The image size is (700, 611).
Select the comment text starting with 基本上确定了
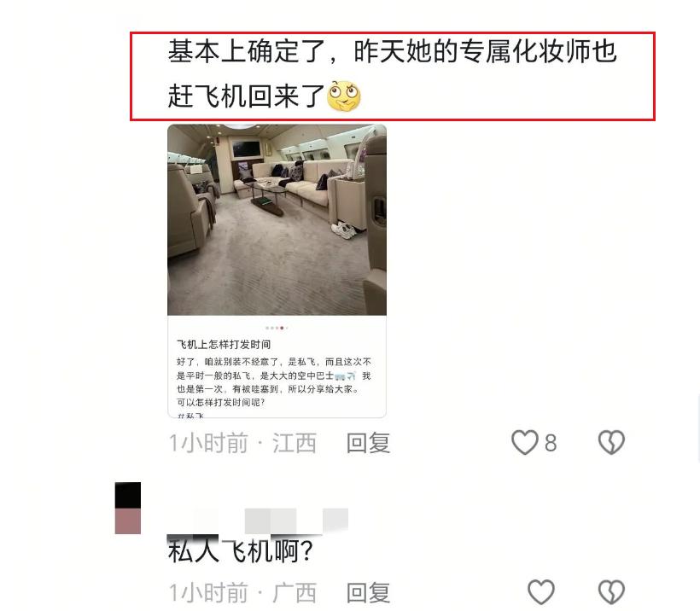[x=393, y=74]
